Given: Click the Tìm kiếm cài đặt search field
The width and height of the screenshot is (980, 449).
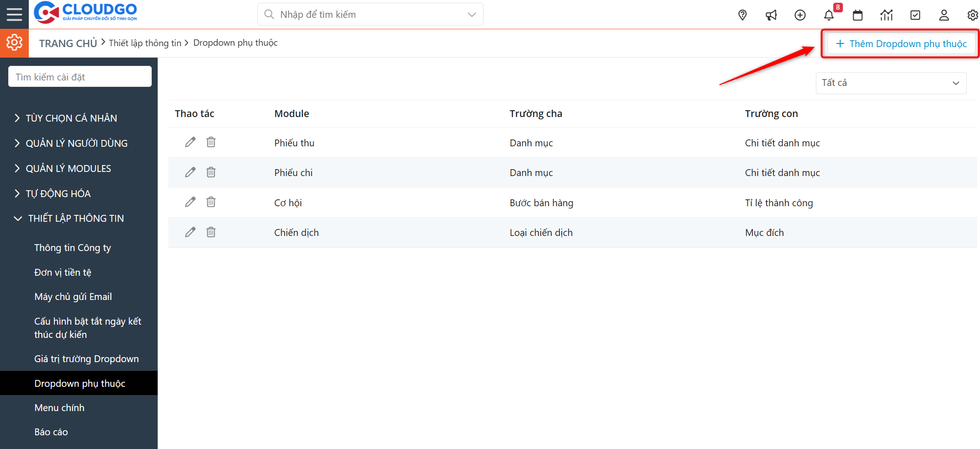Looking at the screenshot, I should click(80, 77).
